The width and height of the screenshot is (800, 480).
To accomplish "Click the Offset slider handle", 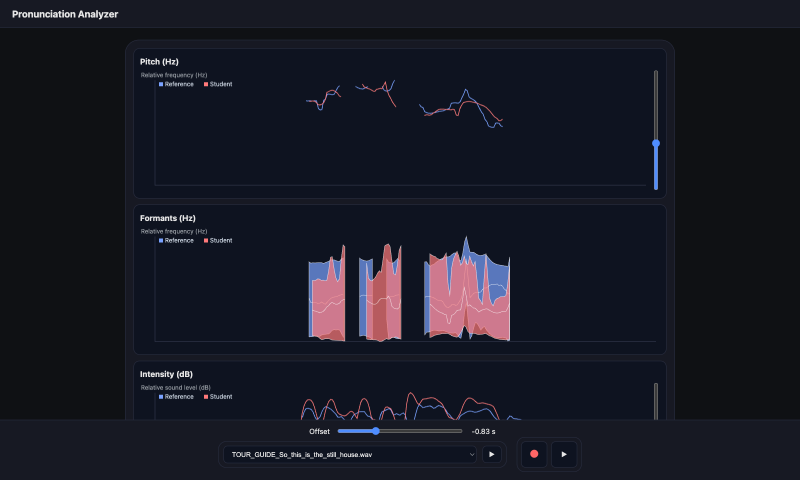I will (x=376, y=431).
